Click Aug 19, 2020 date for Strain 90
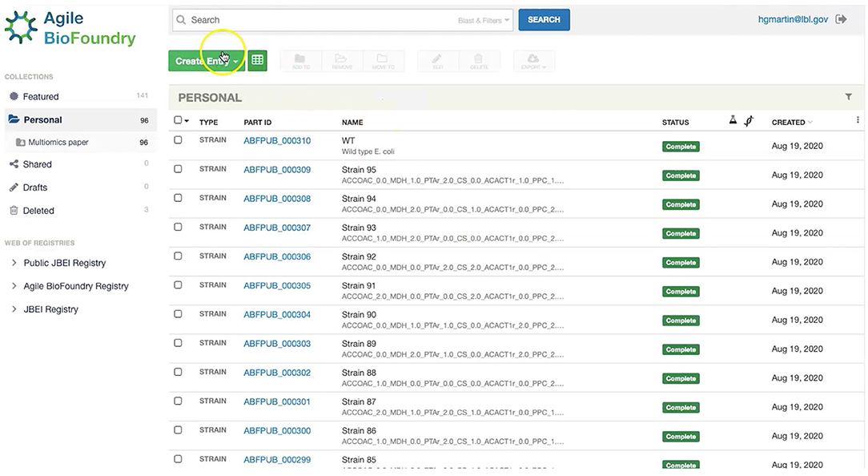Screen dimensions: 868x476 (798, 320)
